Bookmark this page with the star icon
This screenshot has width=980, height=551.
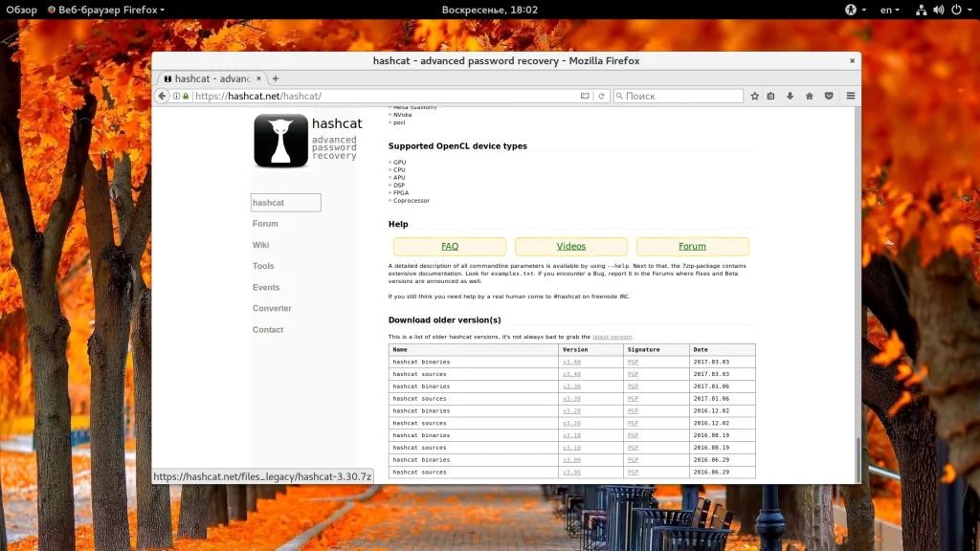point(755,96)
